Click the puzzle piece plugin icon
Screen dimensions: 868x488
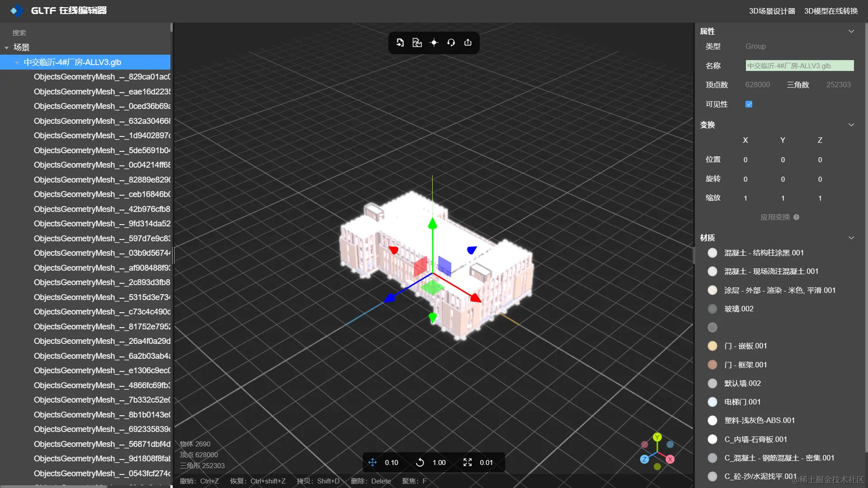tap(417, 42)
